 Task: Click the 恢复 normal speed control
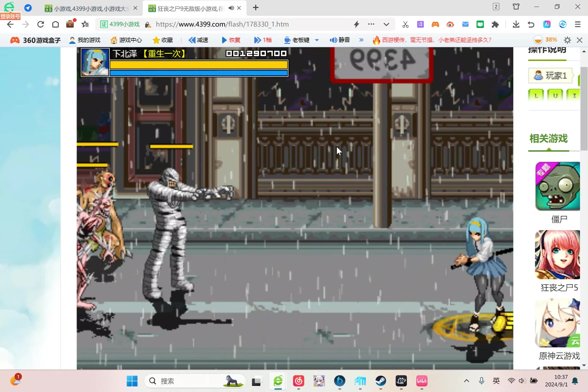pyautogui.click(x=231, y=40)
